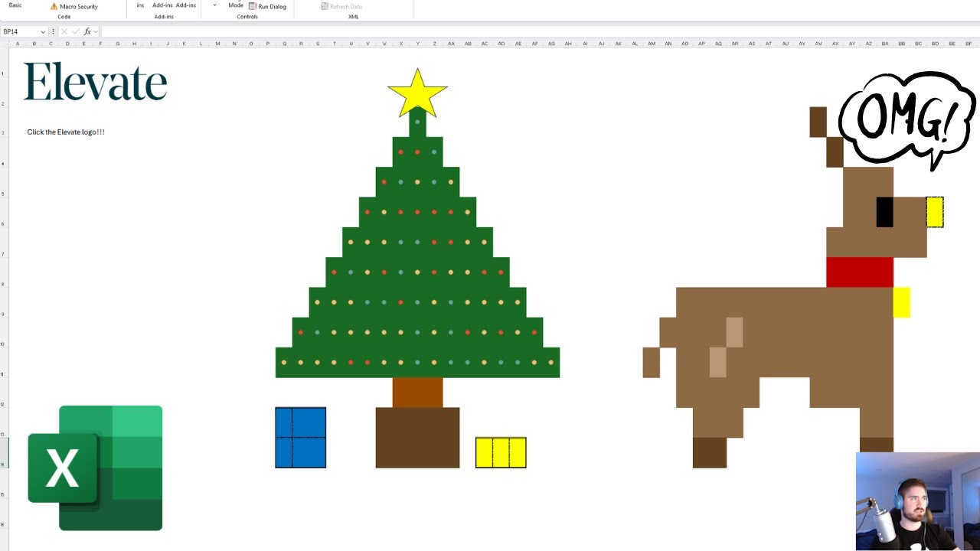The width and height of the screenshot is (980, 551).
Task: Click the Select All corner triangle
Action: coord(4,44)
